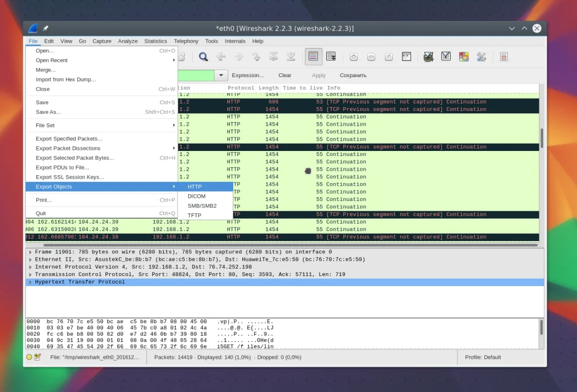Open the display filter history dropdown arrow
Screen dimensions: 577x392
pos(221,75)
